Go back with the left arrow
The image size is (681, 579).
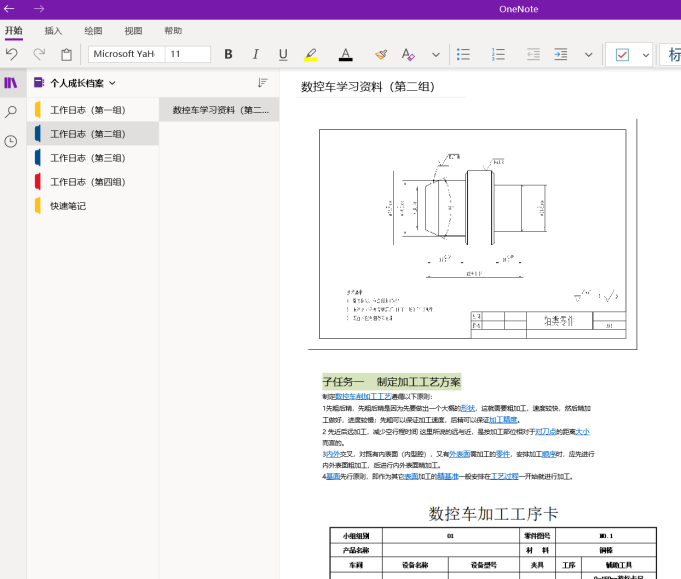[x=9, y=9]
